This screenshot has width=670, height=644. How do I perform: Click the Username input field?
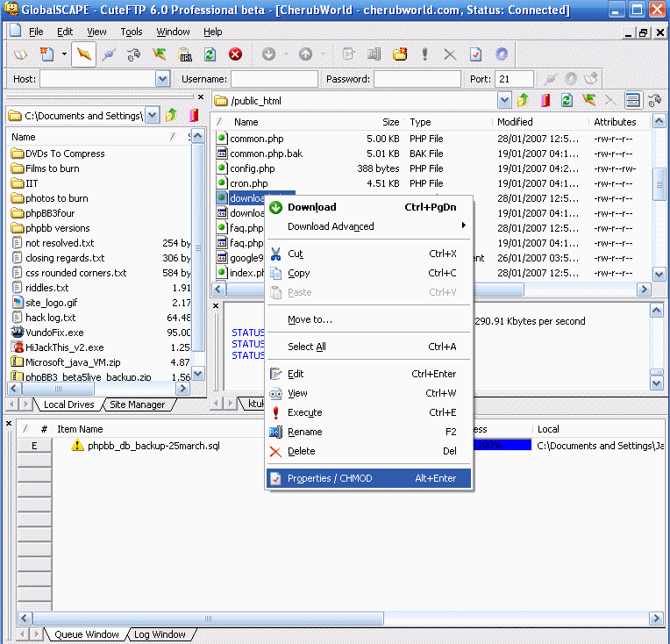coord(274,79)
